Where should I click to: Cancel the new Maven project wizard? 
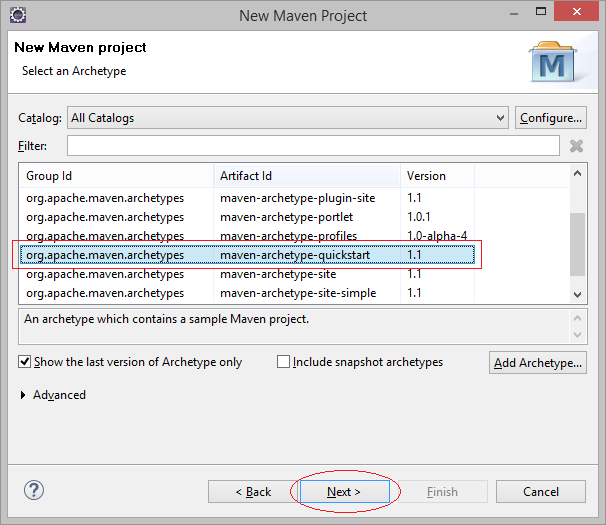[541, 492]
